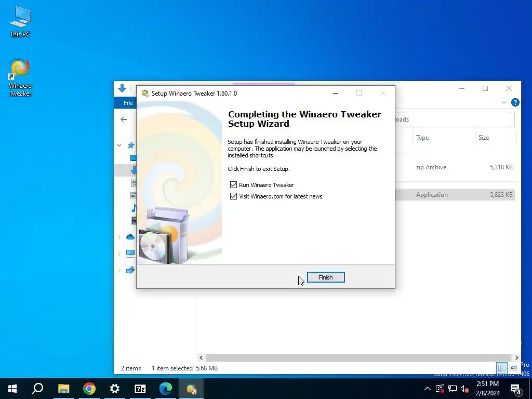This screenshot has height=399, width=532.
Task: Click the Explorer horizontal scrollbar track
Action: click(358, 357)
